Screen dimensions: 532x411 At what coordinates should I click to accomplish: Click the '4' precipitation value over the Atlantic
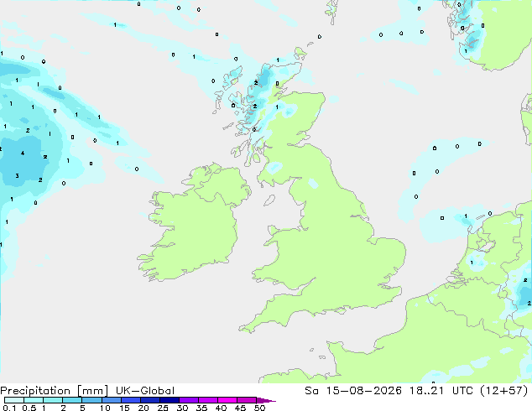click(x=23, y=153)
